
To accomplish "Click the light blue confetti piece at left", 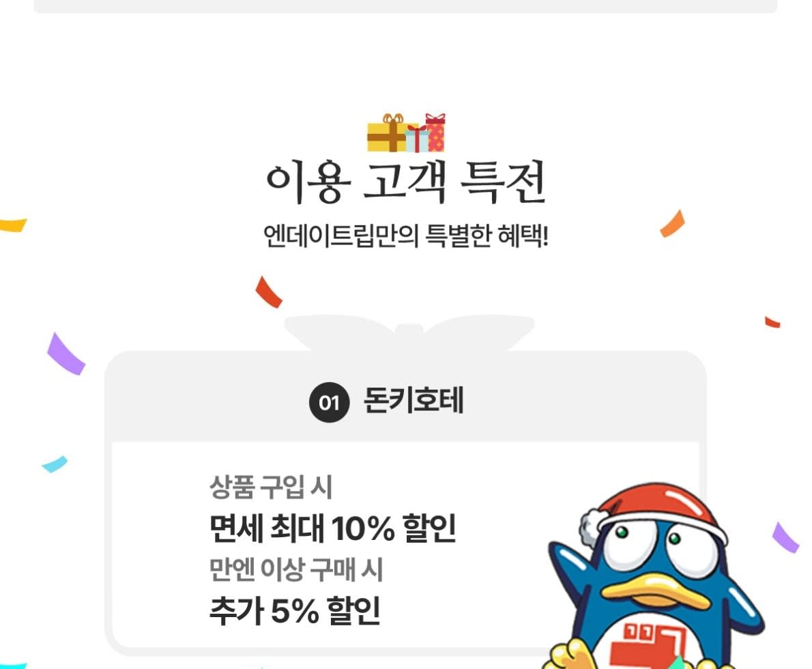I will [55, 464].
